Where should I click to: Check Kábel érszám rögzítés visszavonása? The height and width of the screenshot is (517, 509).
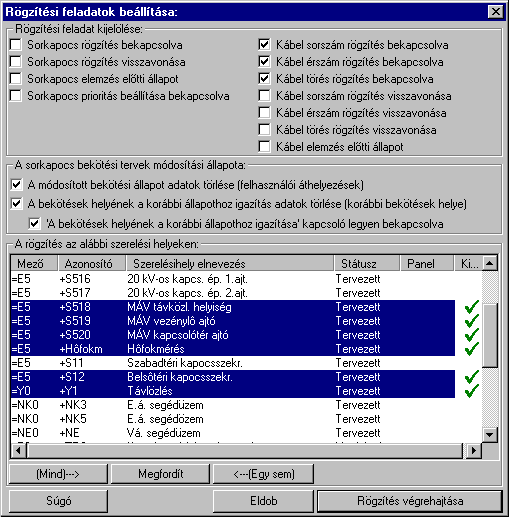(x=264, y=113)
